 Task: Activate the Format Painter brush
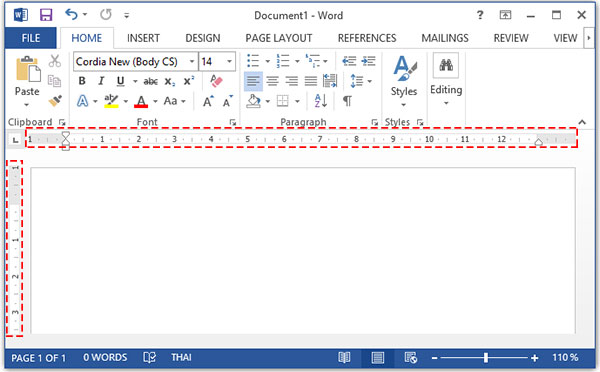pos(55,101)
